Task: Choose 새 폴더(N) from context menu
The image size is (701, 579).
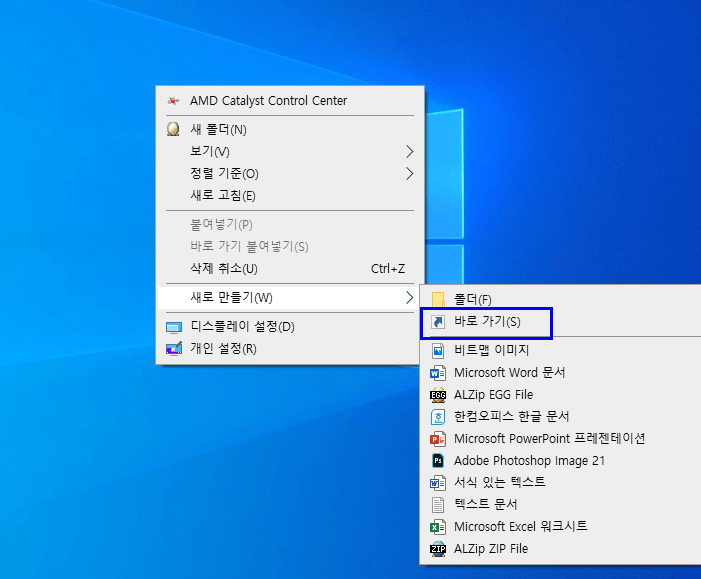Action: (290, 130)
